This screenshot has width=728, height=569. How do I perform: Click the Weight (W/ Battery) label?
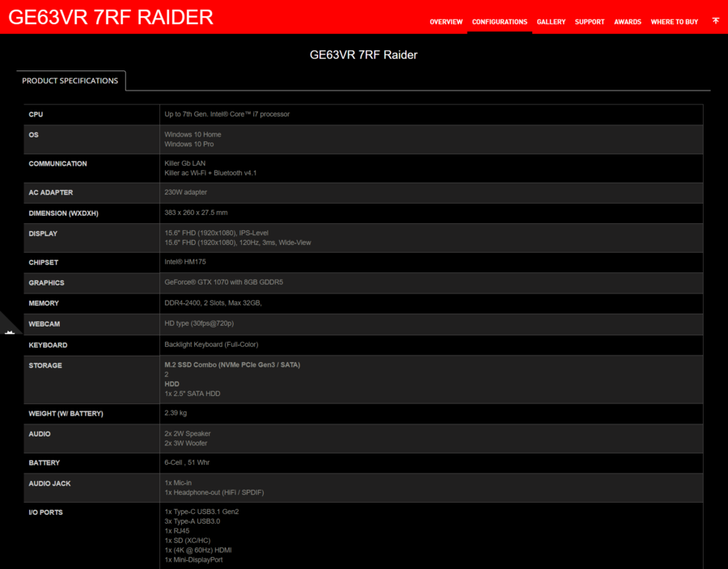click(66, 414)
